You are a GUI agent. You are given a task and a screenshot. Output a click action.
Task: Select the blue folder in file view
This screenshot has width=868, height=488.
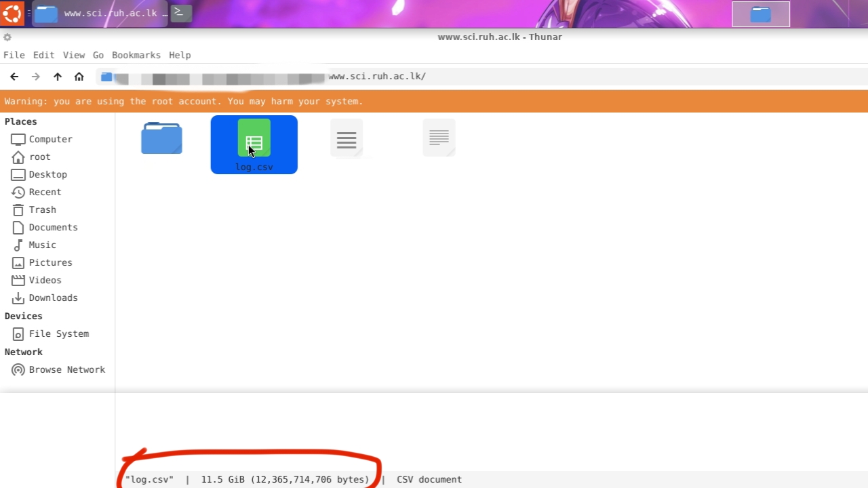click(x=161, y=138)
